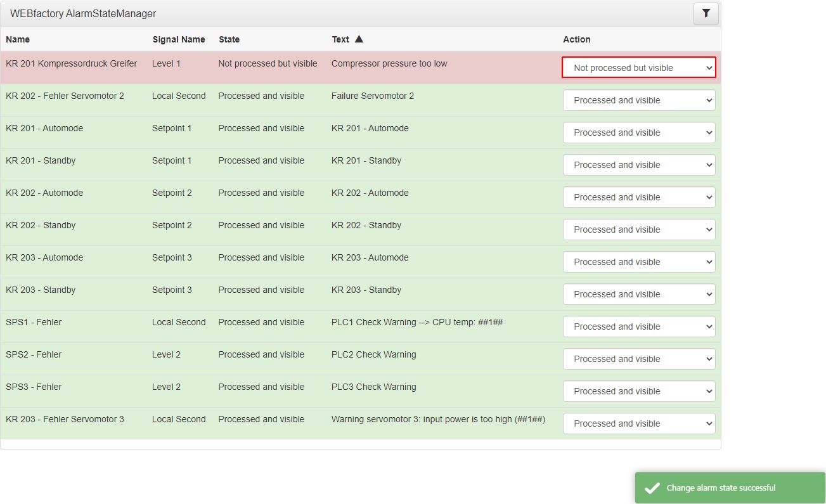Click the sort arrow beside Text header
The width and height of the screenshot is (826, 504).
359,39
